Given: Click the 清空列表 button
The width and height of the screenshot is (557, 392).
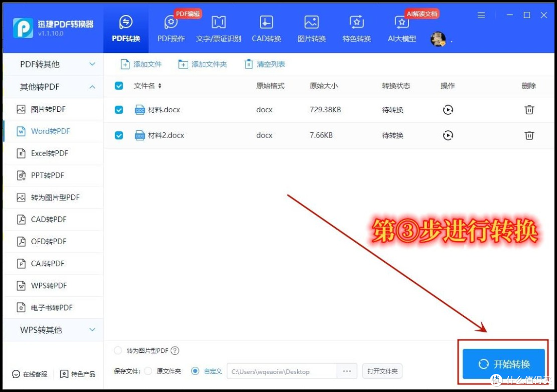Looking at the screenshot, I should pyautogui.click(x=265, y=64).
